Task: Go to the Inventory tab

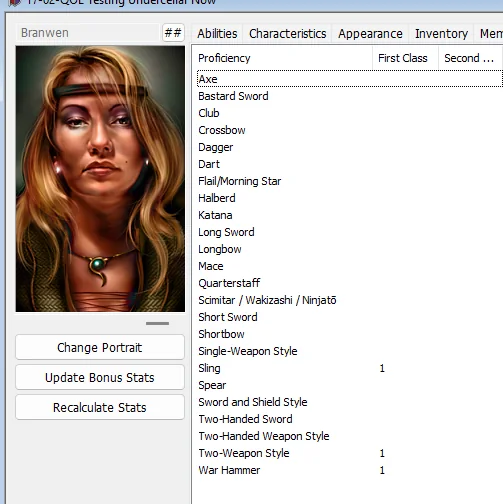Action: (441, 34)
